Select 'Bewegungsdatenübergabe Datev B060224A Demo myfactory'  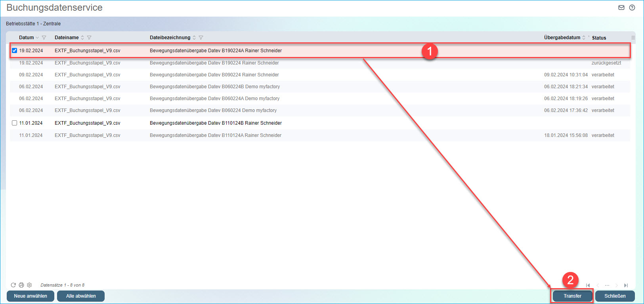(214, 99)
